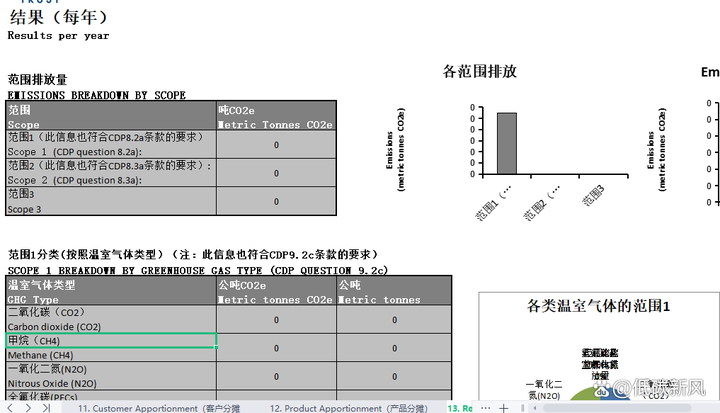Select the 公吨 Metric tonnes header cell
Image resolution: width=720 pixels, height=413 pixels.
point(394,291)
